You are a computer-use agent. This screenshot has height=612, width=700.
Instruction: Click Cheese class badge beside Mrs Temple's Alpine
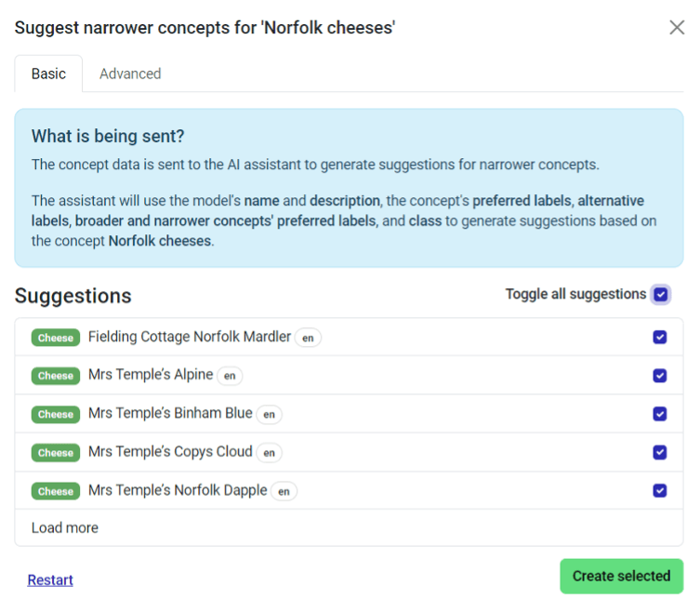[56, 376]
